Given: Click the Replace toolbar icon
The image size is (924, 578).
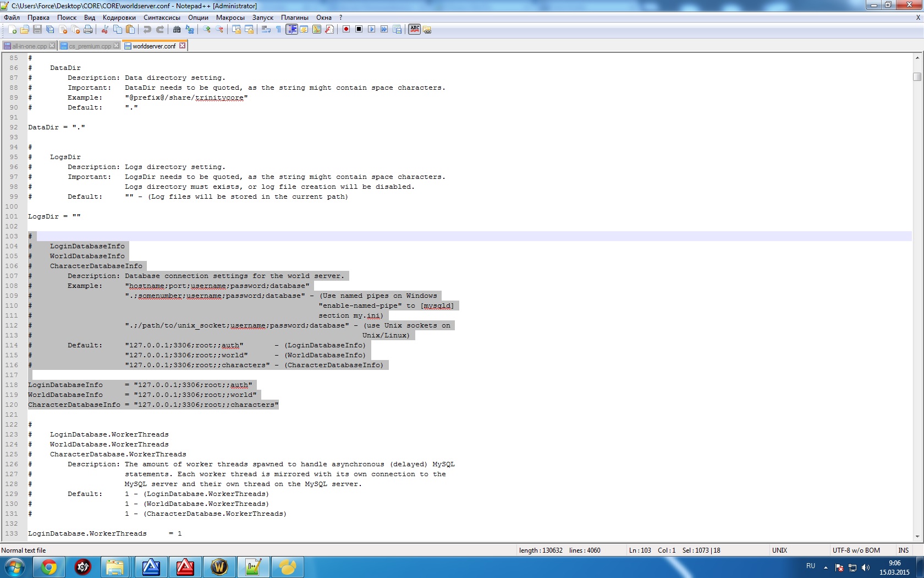Looking at the screenshot, I should point(190,30).
